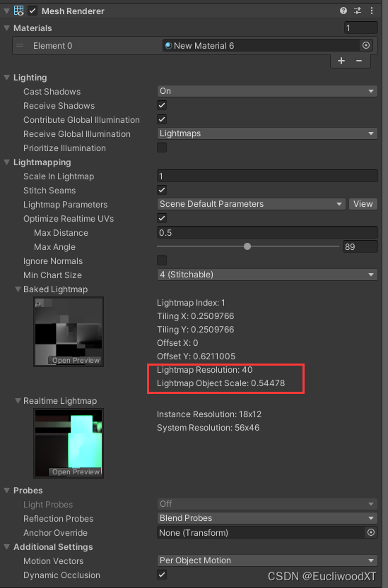Image resolution: width=388 pixels, height=588 pixels.
Task: Enable Ignore Normals checkbox
Action: click(x=162, y=260)
